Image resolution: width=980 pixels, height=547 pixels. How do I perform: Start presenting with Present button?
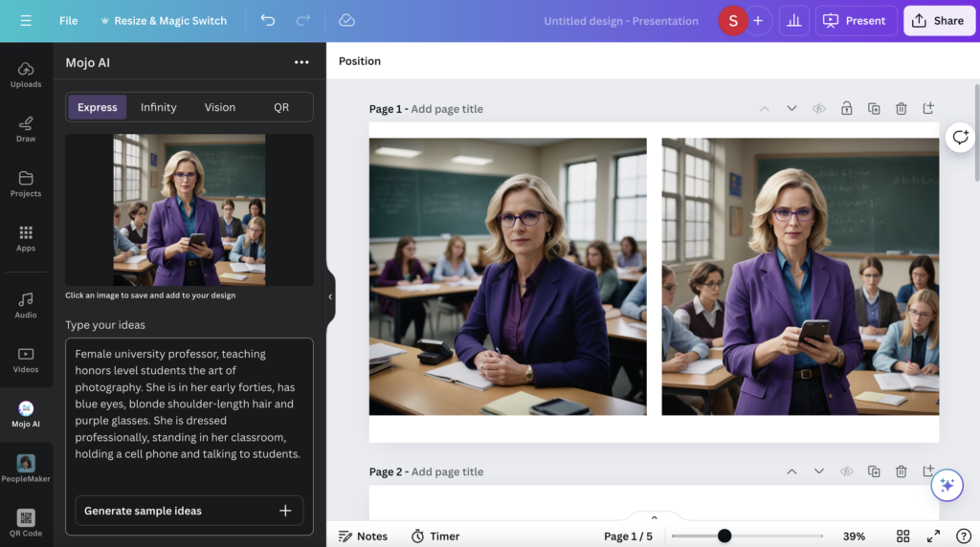(x=856, y=21)
